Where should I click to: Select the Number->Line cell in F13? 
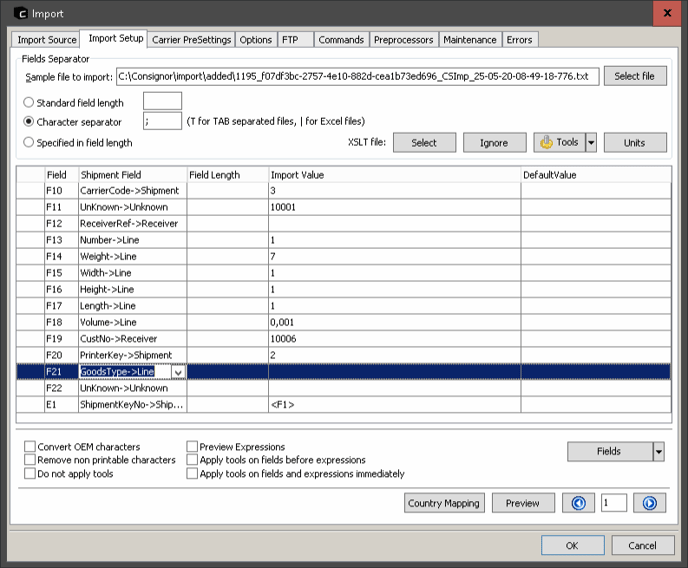(x=133, y=240)
